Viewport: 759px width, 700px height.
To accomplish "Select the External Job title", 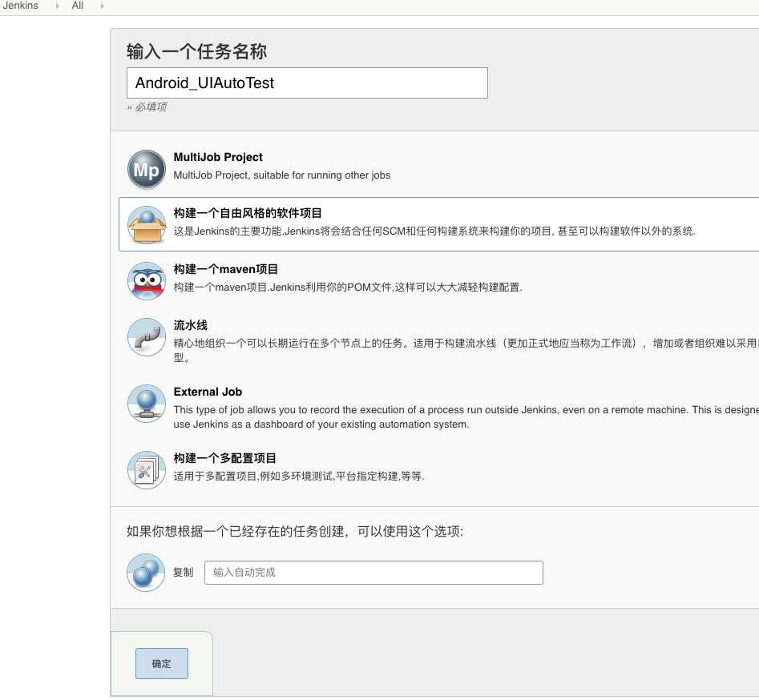I will click(208, 392).
